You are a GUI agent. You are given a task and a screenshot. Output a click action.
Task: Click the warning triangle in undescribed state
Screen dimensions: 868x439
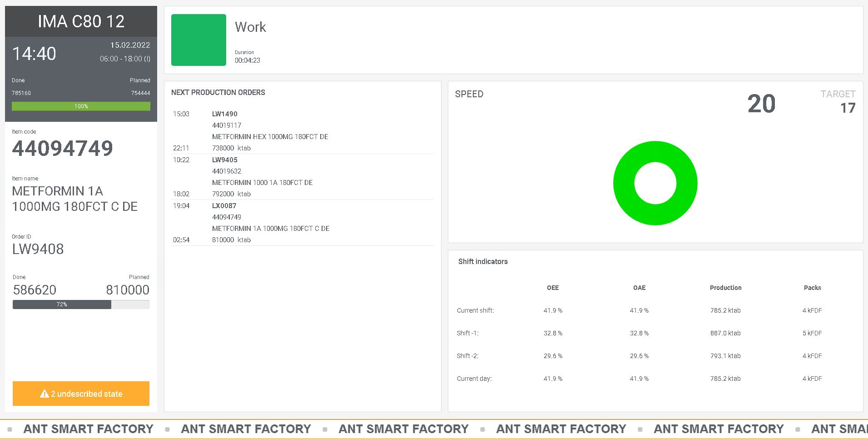(44, 394)
